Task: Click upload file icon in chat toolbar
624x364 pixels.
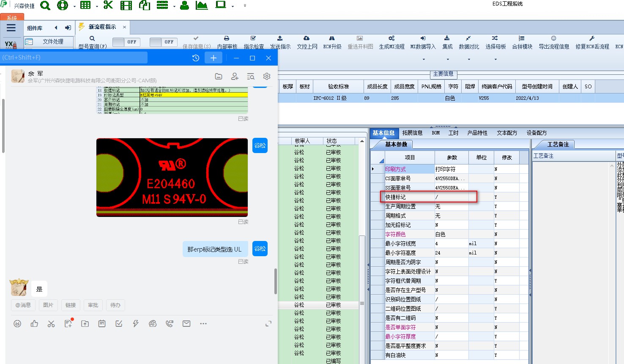Action: tap(85, 324)
